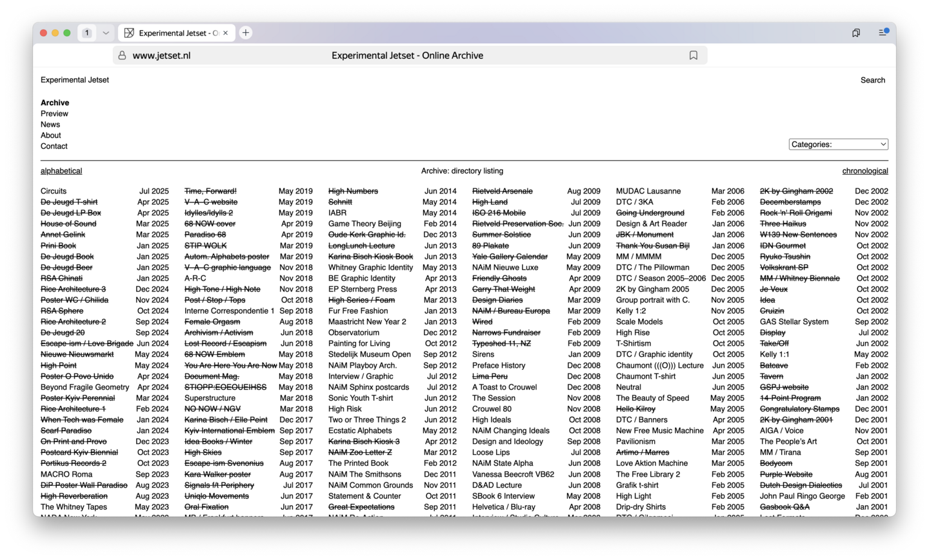This screenshot has width=929, height=560.
Task: Click the Jul 2025 date beside Circuits
Action: [154, 191]
